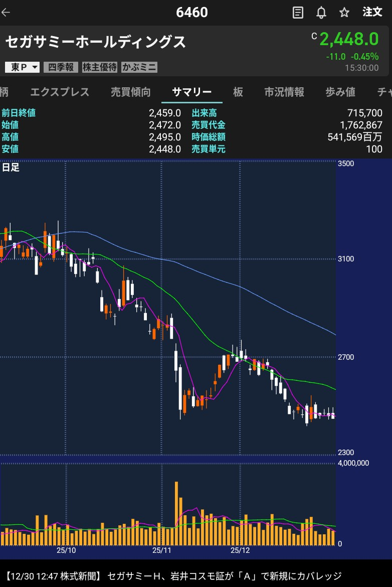
Task: Tap the 3500 price axis label
Action: click(x=345, y=164)
